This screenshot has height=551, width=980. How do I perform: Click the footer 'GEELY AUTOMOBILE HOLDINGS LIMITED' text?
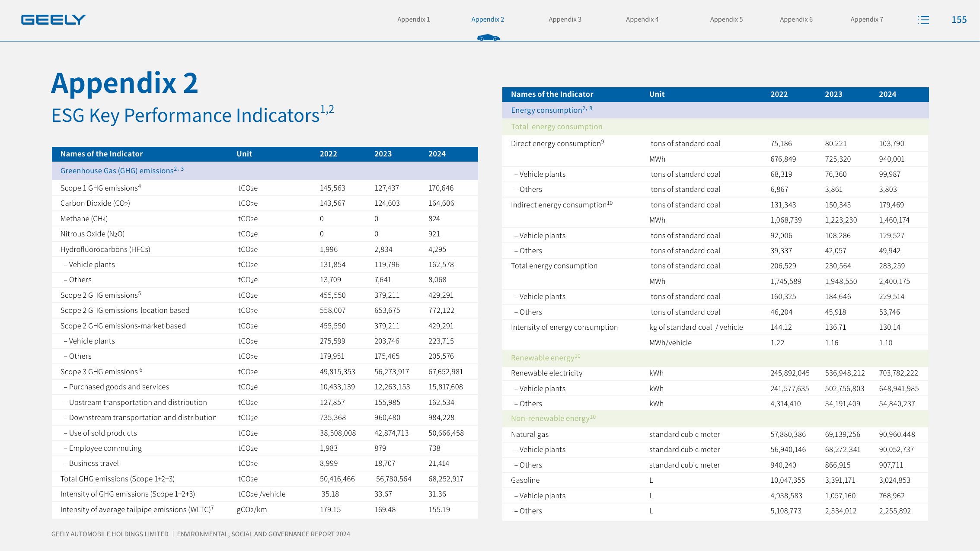coord(110,534)
